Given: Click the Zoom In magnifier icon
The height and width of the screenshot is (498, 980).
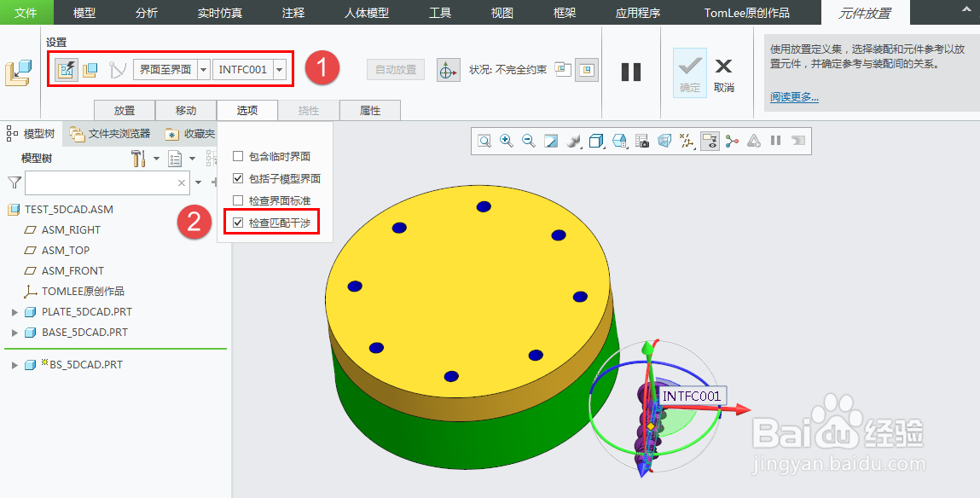Looking at the screenshot, I should [x=507, y=141].
